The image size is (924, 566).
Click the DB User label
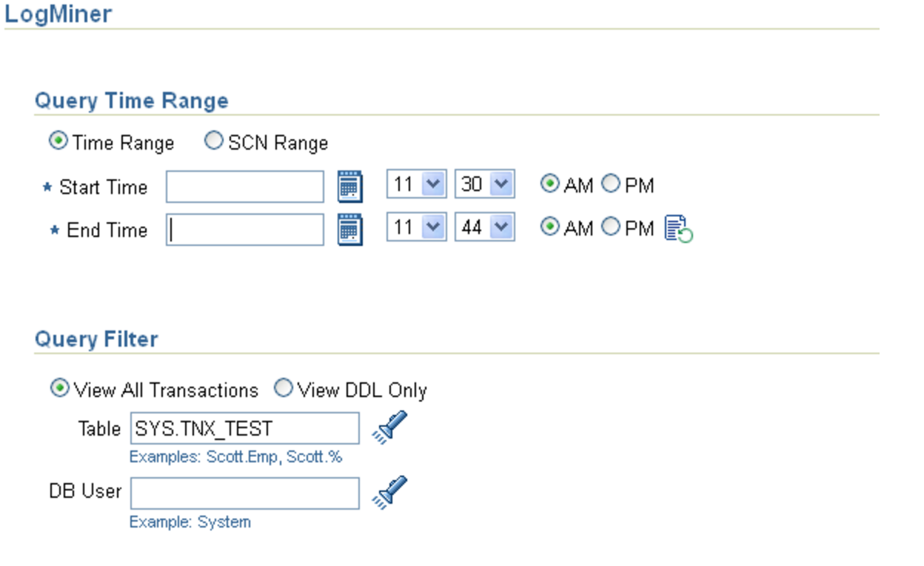[x=85, y=490]
